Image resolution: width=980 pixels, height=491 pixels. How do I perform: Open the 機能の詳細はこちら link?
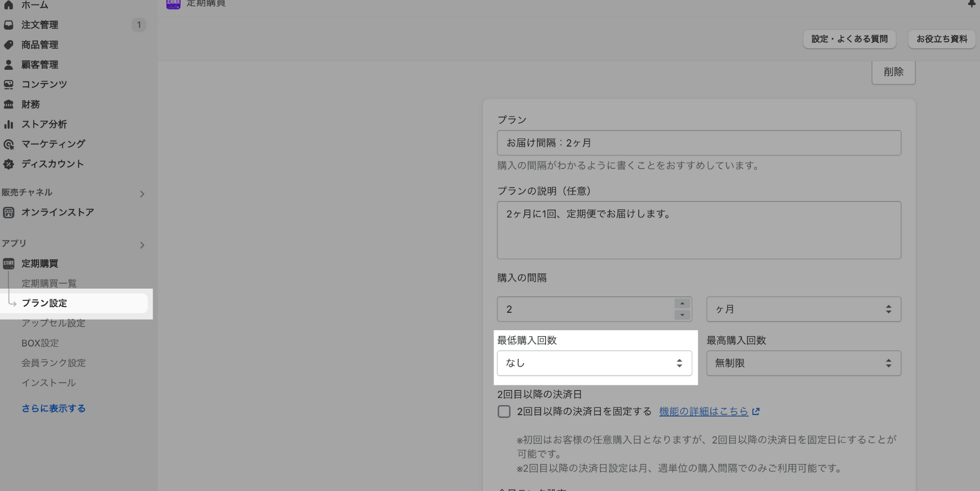703,411
